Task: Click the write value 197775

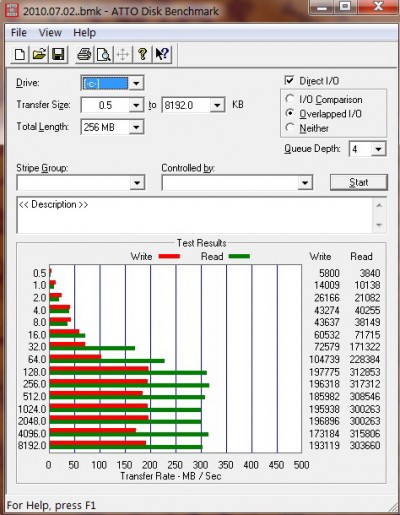Action: click(324, 372)
